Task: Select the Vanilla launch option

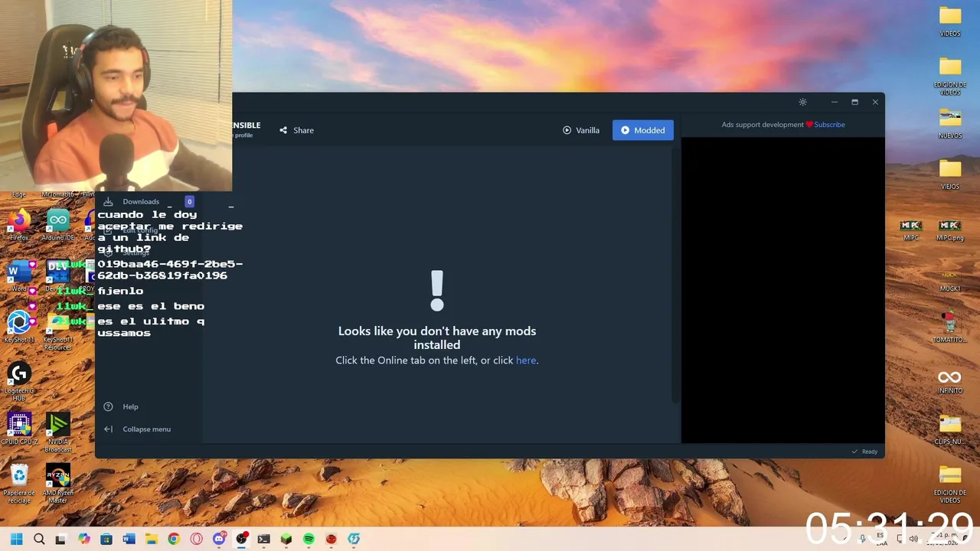Action: (581, 130)
